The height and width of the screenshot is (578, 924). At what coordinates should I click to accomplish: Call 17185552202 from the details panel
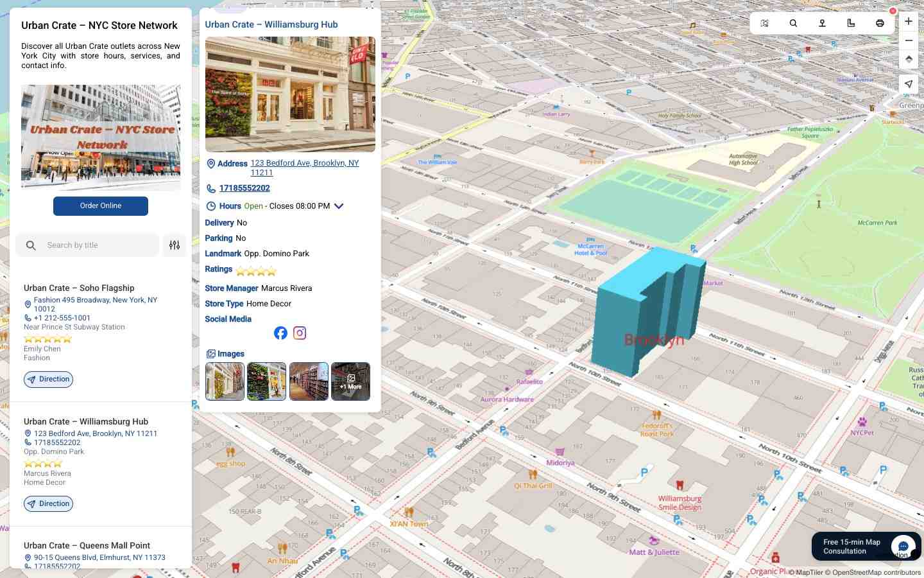coord(244,188)
